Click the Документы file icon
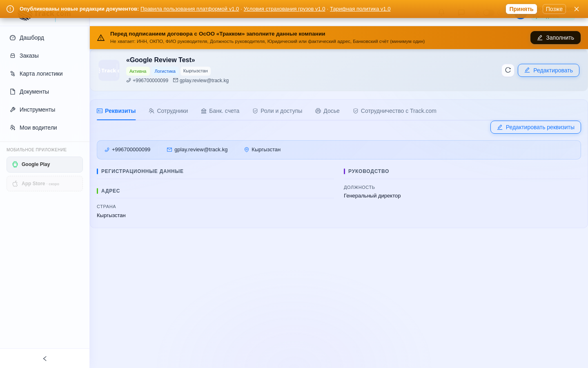Image resolution: width=588 pixels, height=368 pixels. [x=13, y=92]
